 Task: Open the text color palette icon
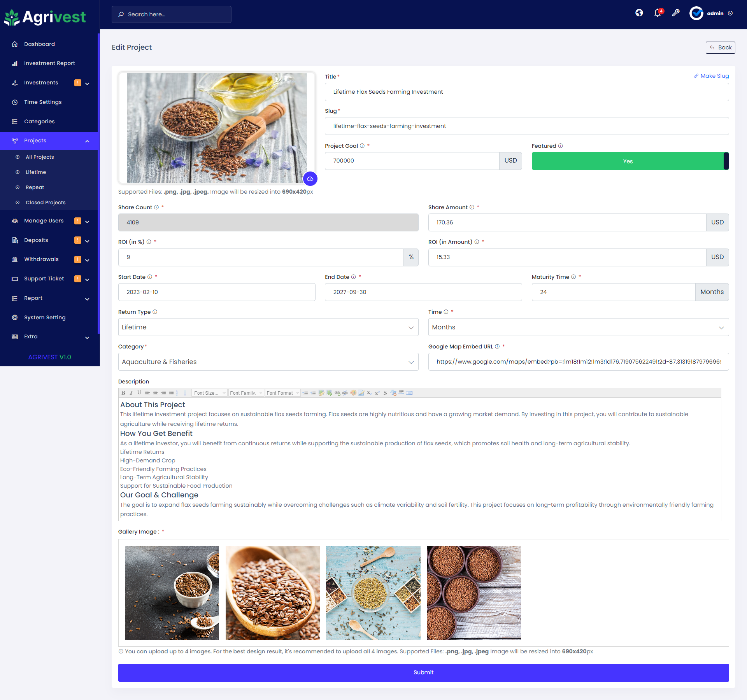tap(353, 393)
